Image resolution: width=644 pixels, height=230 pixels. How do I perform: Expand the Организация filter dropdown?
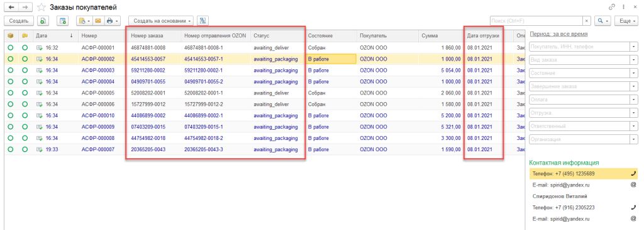[635, 139]
